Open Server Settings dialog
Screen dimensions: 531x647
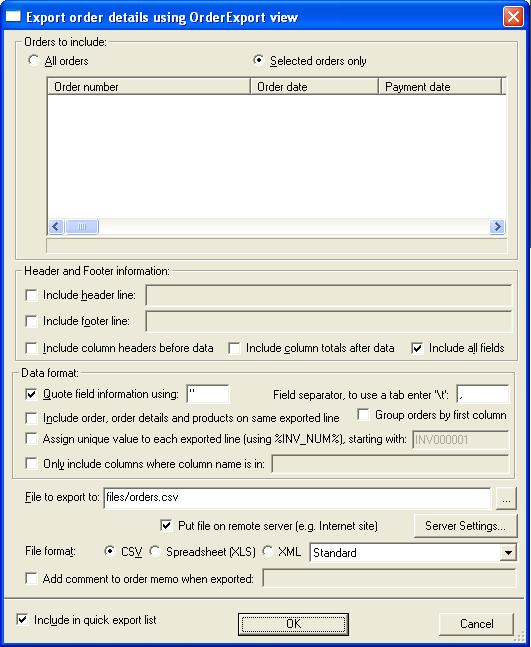465,526
